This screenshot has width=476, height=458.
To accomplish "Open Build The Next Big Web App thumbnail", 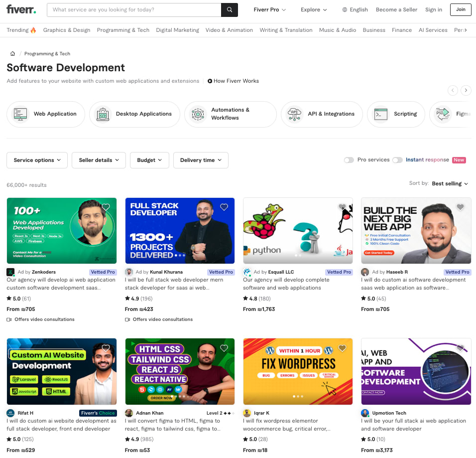I will point(416,231).
